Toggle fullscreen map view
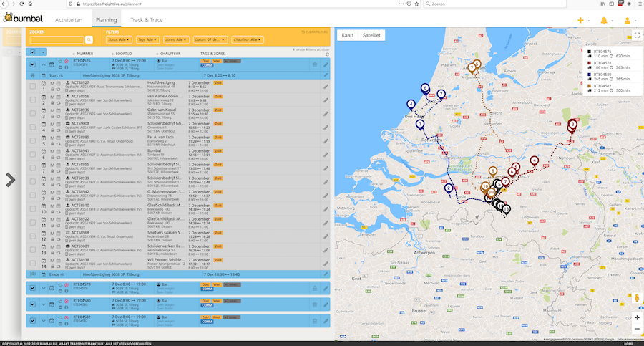The width and height of the screenshot is (644, 346). pyautogui.click(x=637, y=35)
